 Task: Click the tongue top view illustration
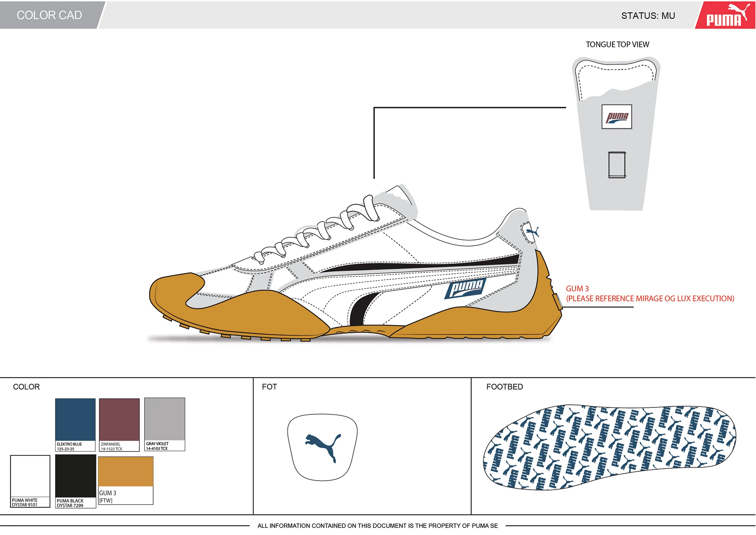(x=616, y=134)
